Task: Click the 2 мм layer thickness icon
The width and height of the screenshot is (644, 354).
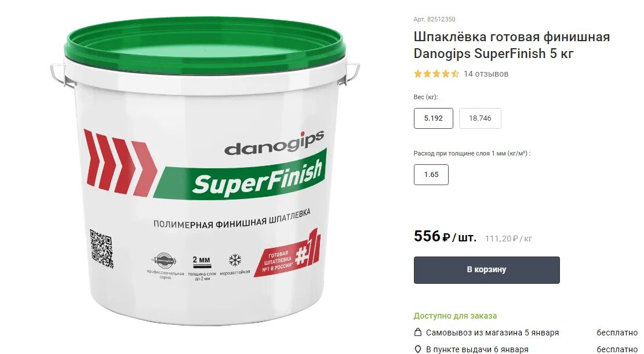Action: click(x=201, y=262)
